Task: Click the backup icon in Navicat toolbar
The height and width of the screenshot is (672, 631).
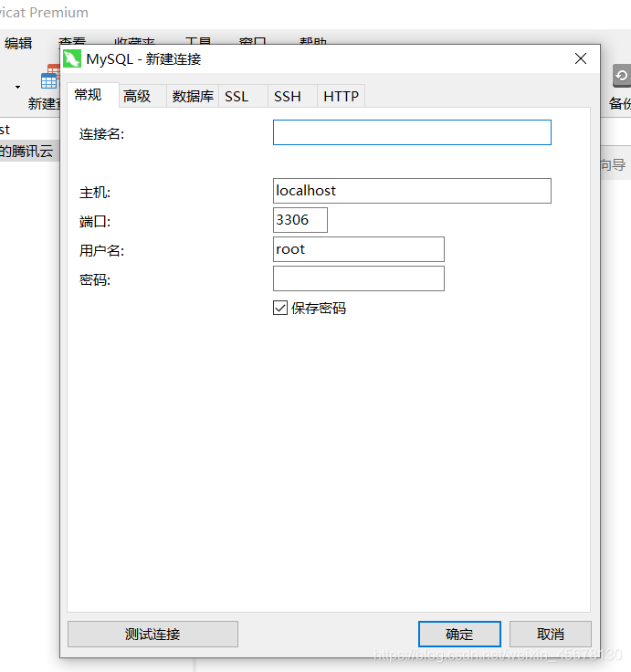Action: (622, 76)
